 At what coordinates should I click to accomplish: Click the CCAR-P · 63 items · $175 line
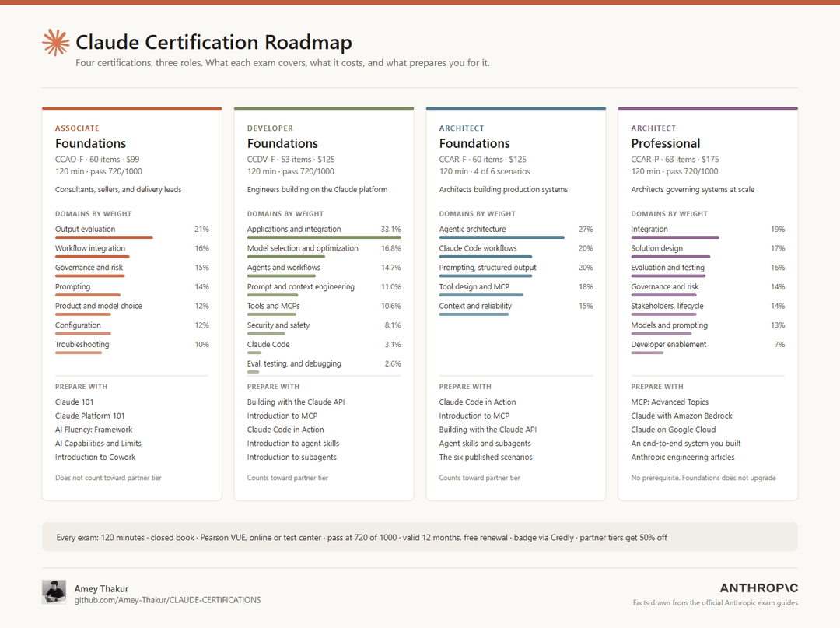click(675, 160)
